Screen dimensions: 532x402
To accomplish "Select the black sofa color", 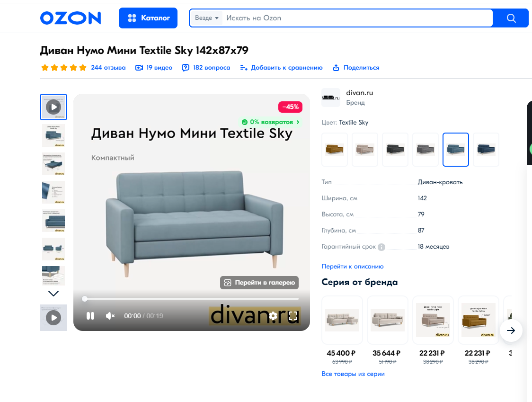I will click(x=395, y=150).
